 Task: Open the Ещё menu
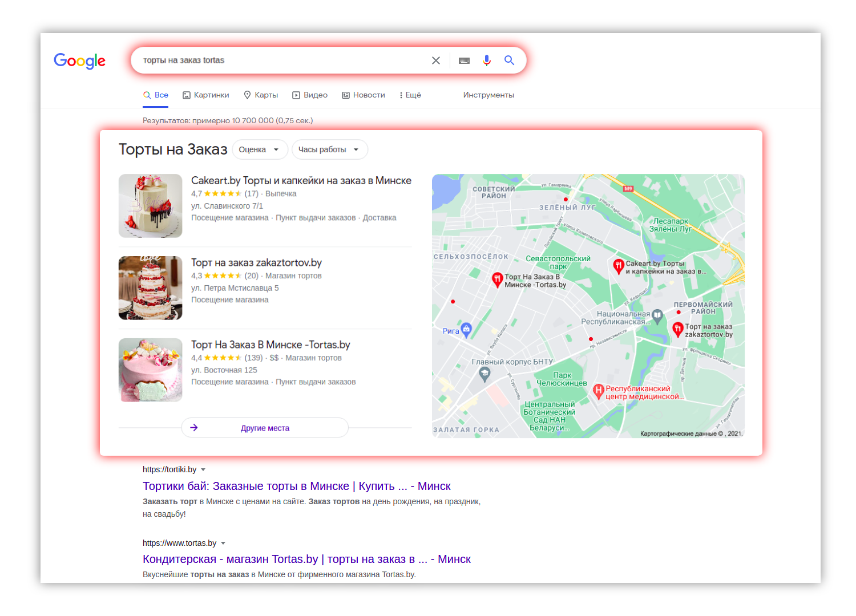point(410,95)
